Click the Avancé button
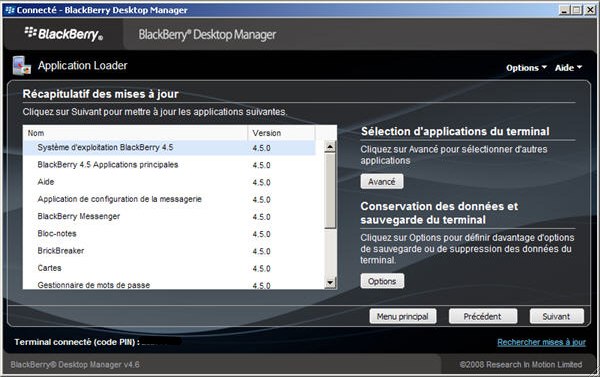 tap(382, 181)
